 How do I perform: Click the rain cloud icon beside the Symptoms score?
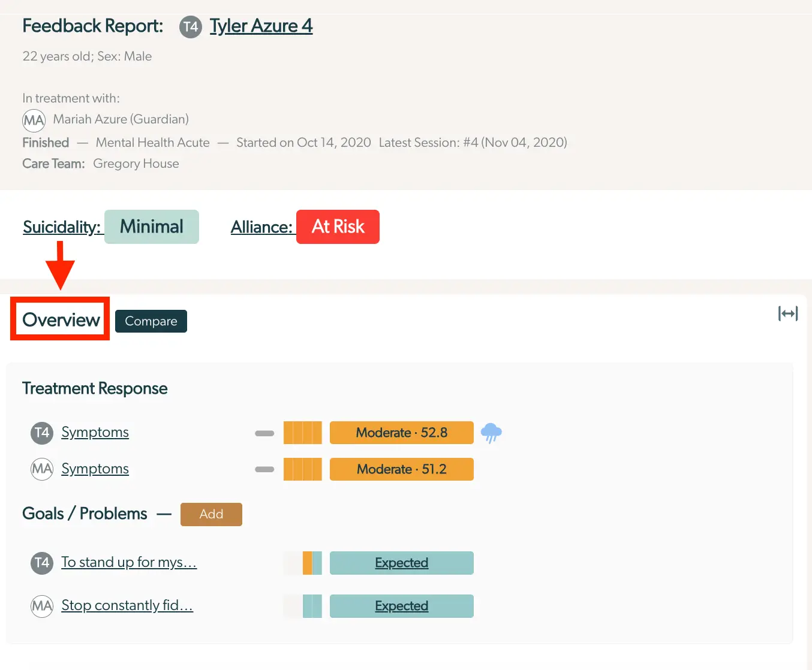(492, 433)
